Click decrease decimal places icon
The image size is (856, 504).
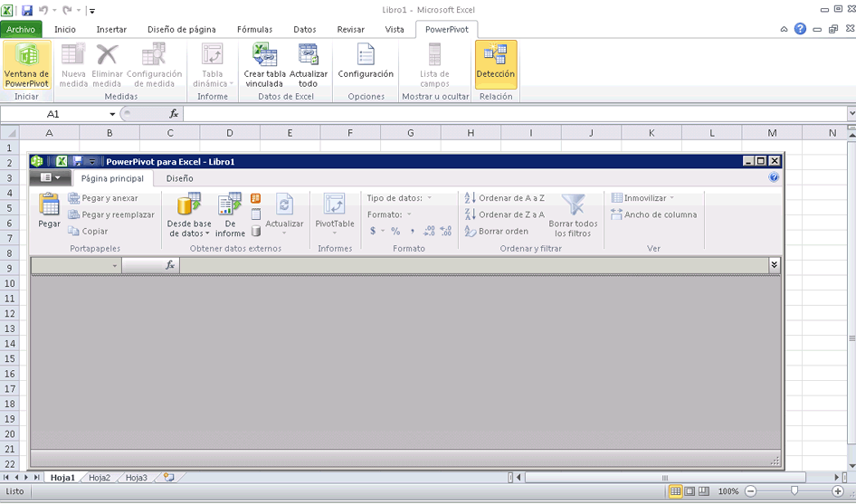click(x=446, y=231)
